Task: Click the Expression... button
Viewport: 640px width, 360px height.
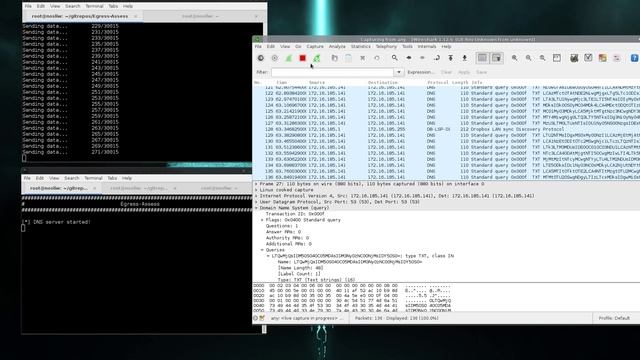Action: [421, 72]
